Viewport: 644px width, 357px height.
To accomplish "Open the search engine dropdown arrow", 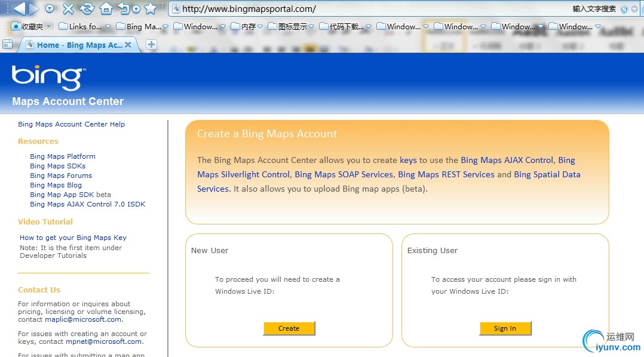I will [634, 9].
